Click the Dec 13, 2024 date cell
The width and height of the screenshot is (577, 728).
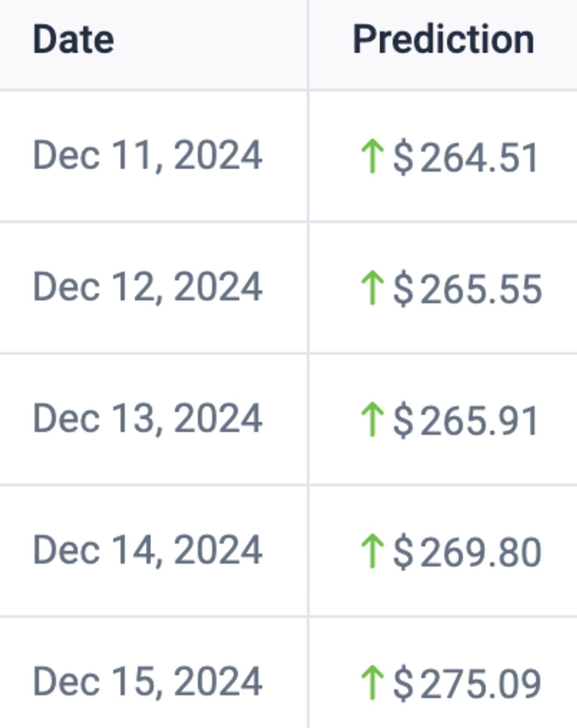(x=147, y=419)
